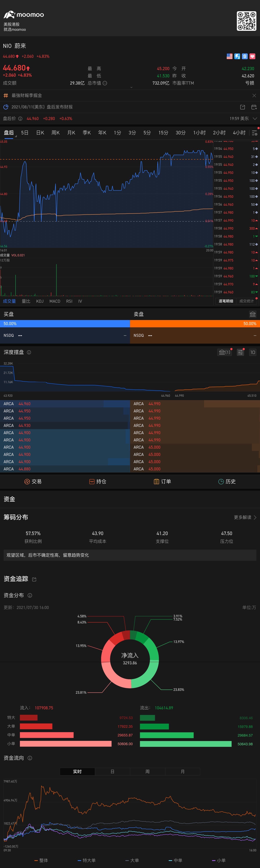Select the IV indicator
The height and width of the screenshot is (868, 260).
[x=80, y=301]
